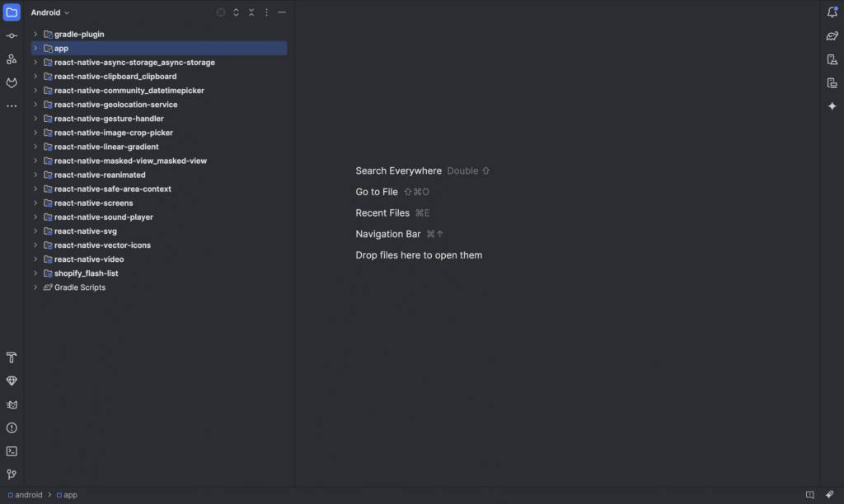
Task: Hide the Project panel with minus button
Action: [282, 12]
